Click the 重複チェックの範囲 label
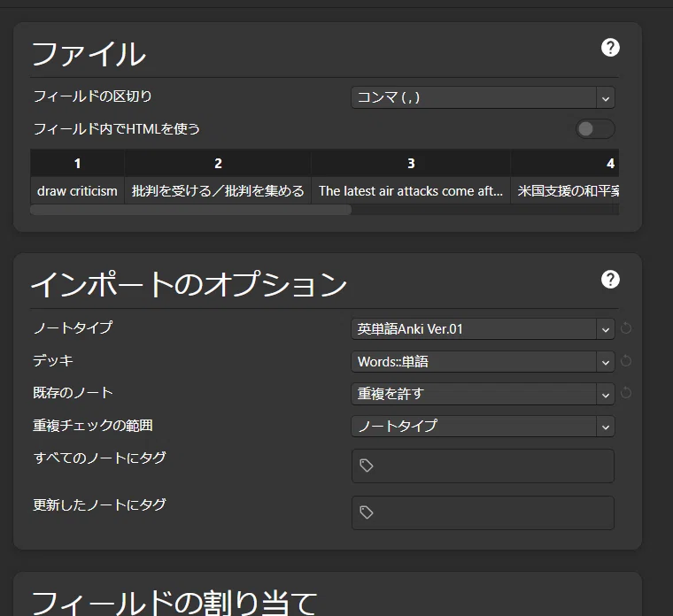Image resolution: width=673 pixels, height=616 pixels. point(93,425)
